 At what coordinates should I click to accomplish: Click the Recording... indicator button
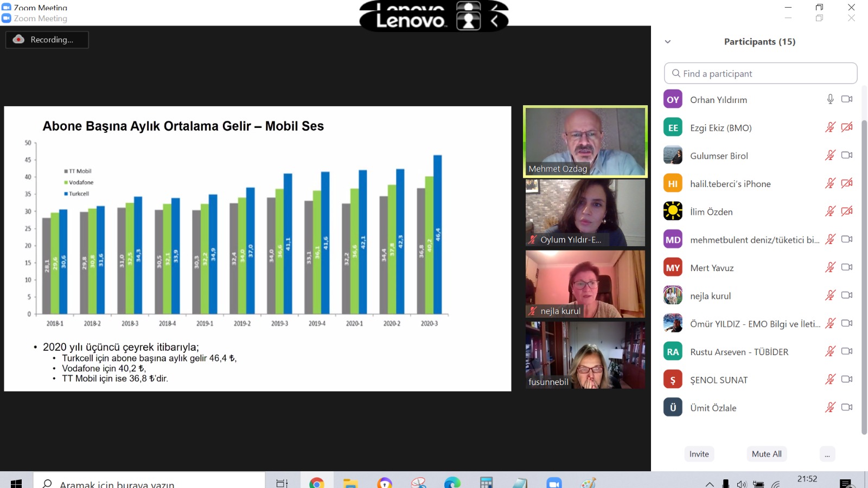pyautogui.click(x=47, y=40)
